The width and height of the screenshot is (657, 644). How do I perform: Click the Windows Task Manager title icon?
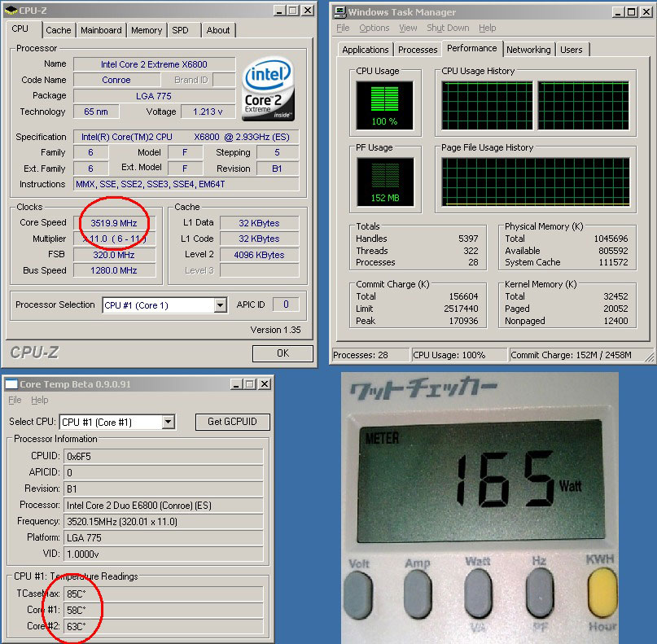339,12
